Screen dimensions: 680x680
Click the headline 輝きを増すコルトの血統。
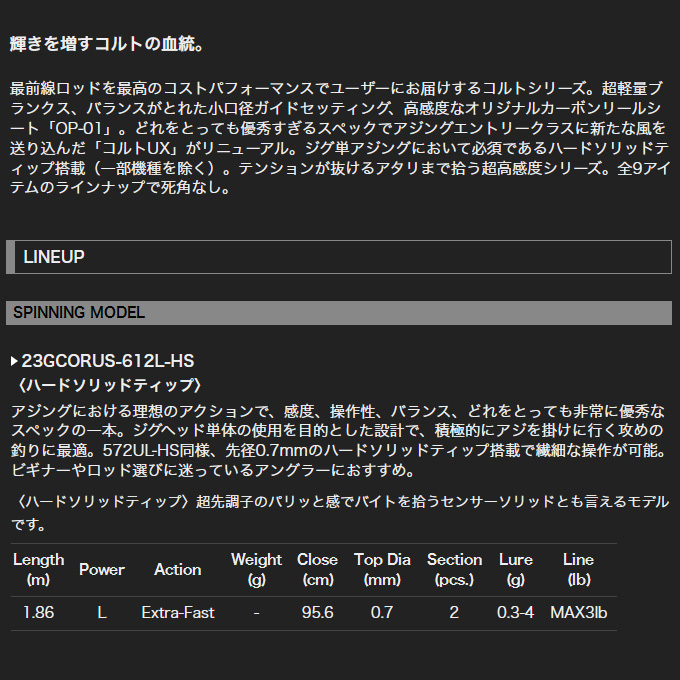(107, 45)
